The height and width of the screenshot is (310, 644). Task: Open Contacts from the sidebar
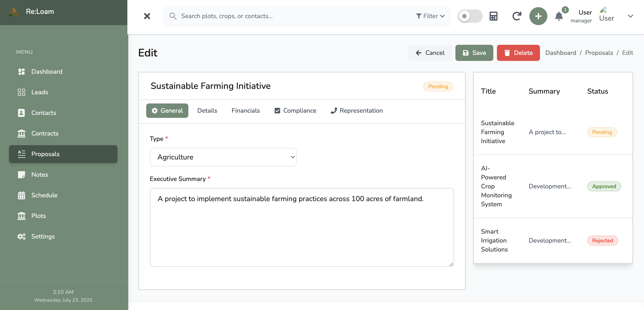tap(44, 113)
